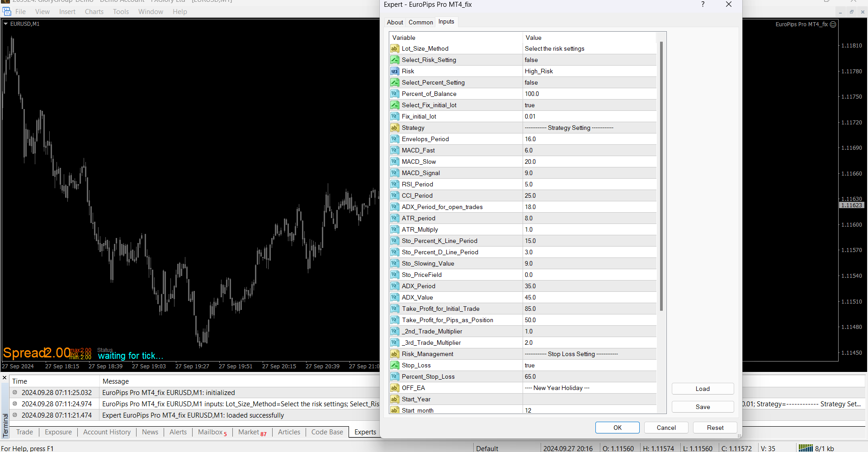Click the Load button
868x452 pixels.
703,389
